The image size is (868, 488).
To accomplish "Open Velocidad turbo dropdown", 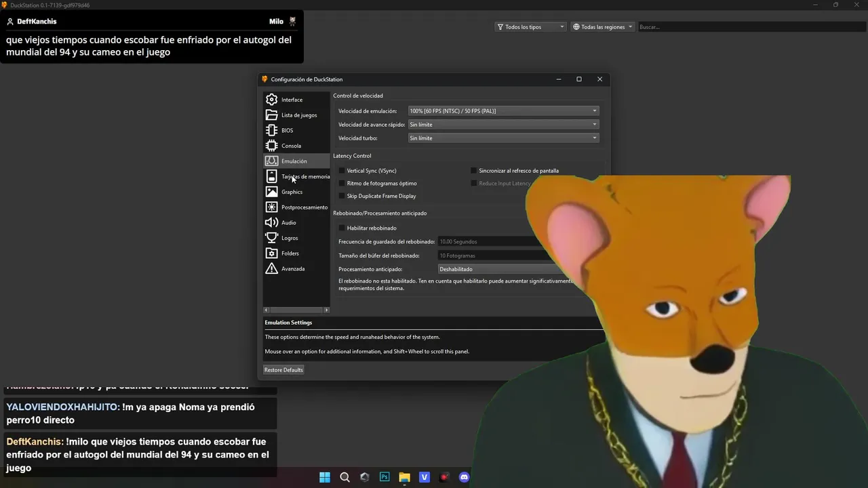I will pos(503,138).
